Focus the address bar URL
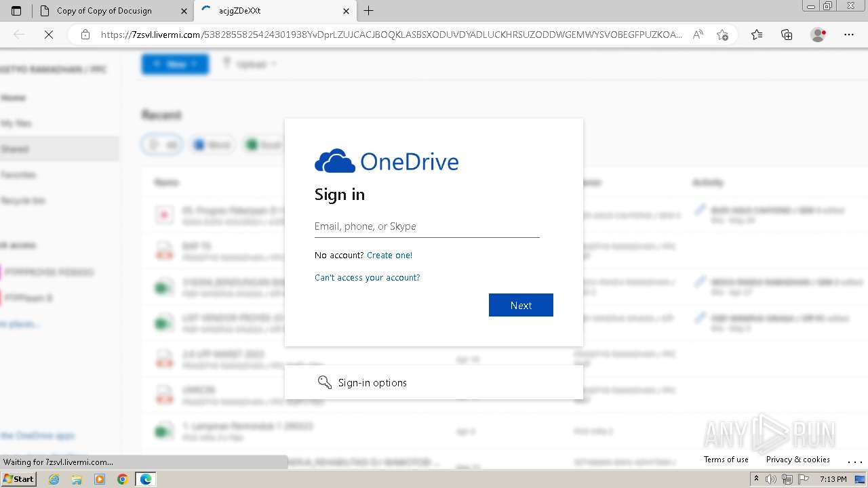868x488 pixels. 391,35
